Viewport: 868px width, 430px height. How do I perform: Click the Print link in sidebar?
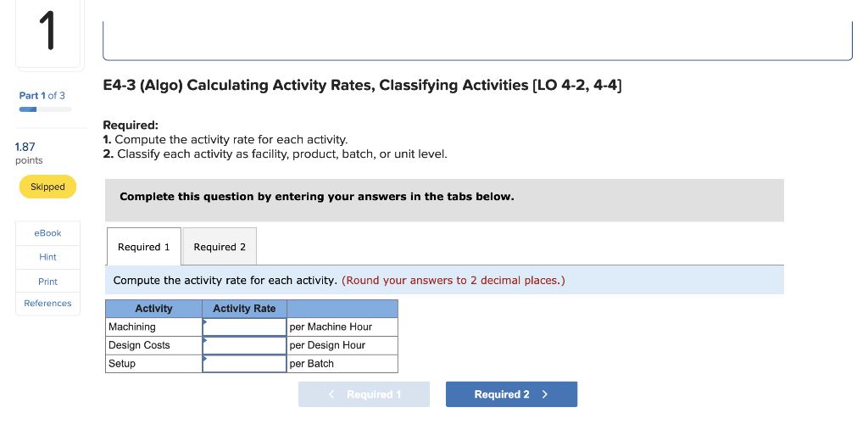tap(47, 282)
